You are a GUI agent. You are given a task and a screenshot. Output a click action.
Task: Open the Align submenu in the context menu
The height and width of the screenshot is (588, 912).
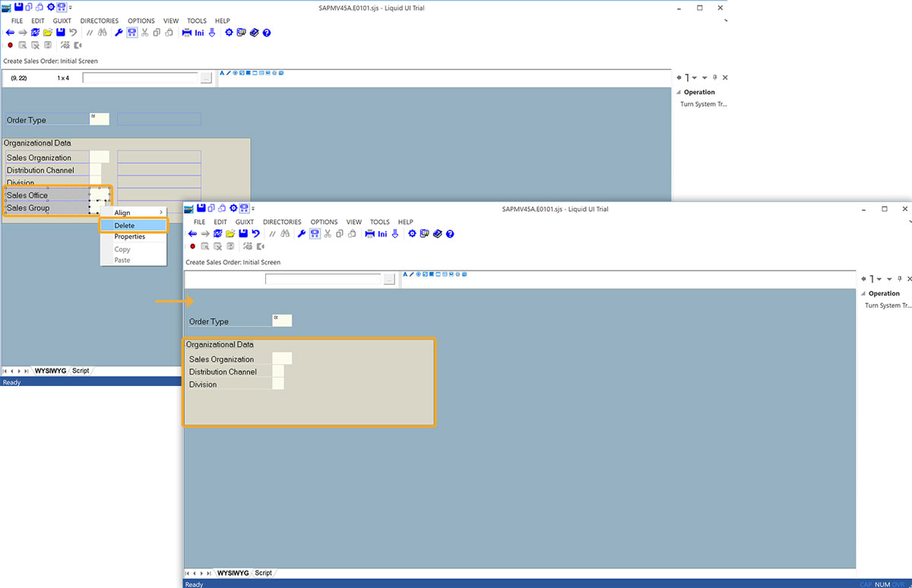[133, 213]
